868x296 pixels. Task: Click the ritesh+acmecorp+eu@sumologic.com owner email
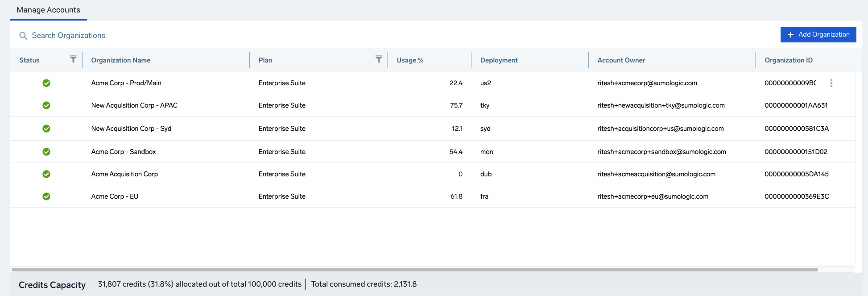tap(653, 196)
